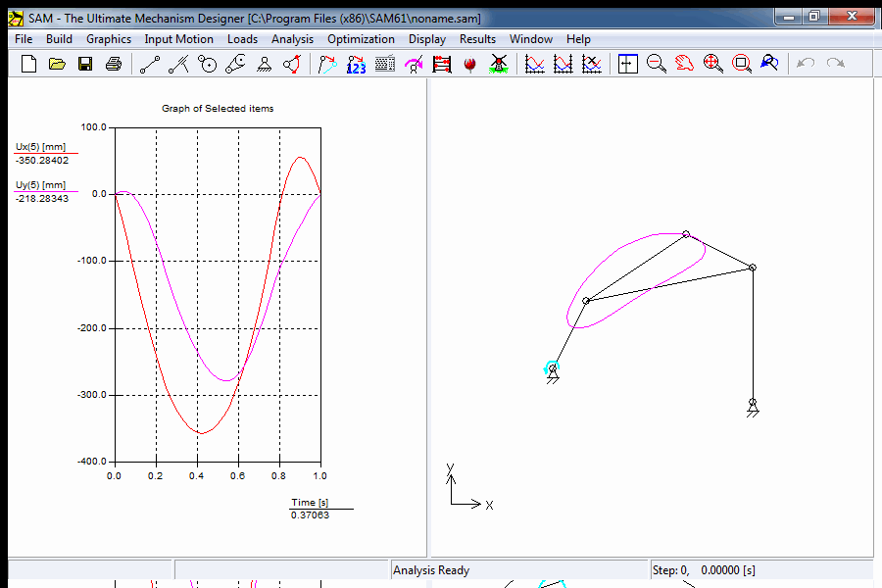Select the zoom rectangle tool
This screenshot has width=882, height=588.
742,64
